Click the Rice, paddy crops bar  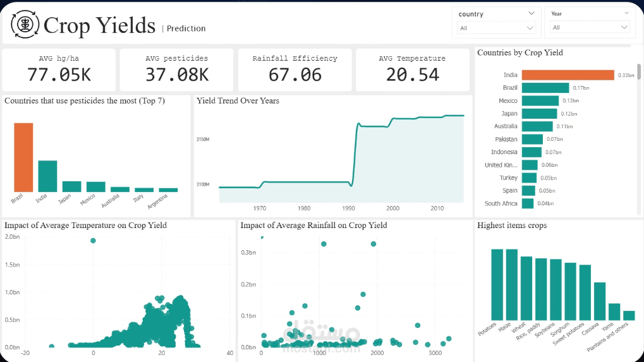[x=541, y=289]
